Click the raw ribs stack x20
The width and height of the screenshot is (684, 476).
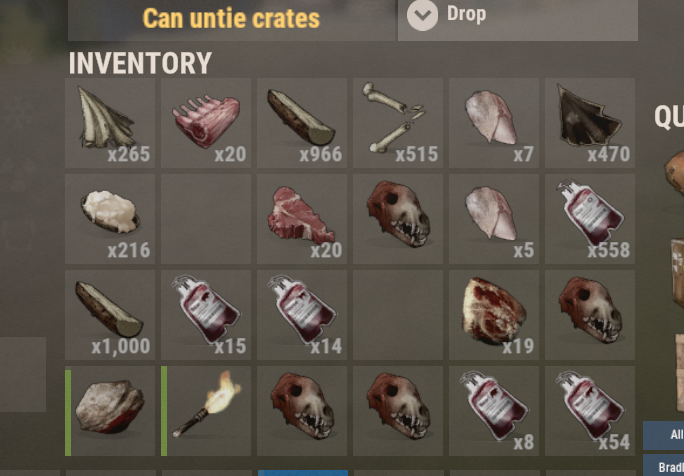point(206,123)
